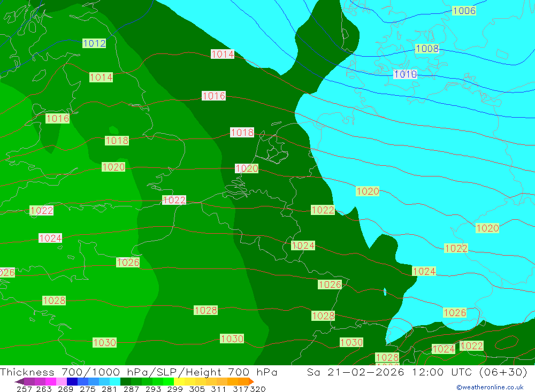
Task: Select the 1014 label with green background
Action: click(101, 77)
